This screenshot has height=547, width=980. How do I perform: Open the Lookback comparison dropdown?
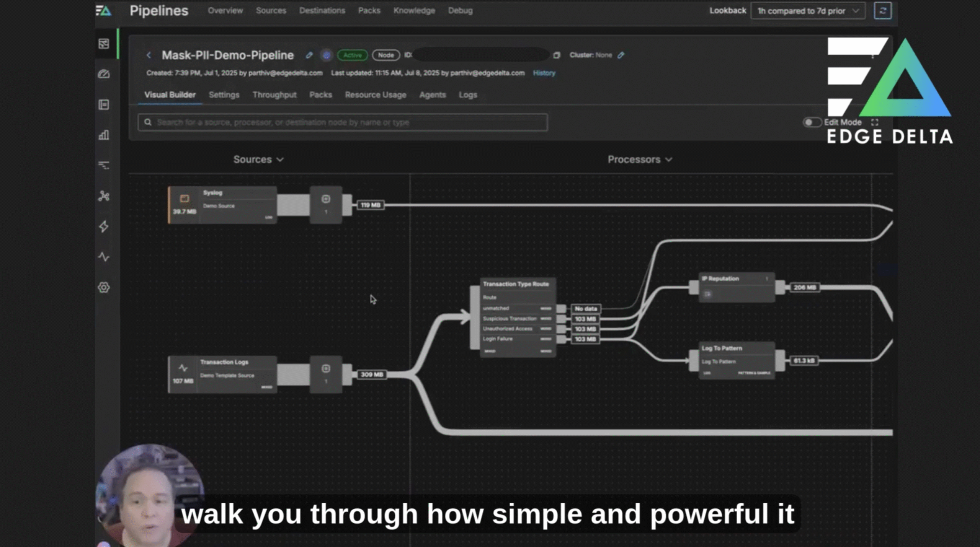[808, 11]
